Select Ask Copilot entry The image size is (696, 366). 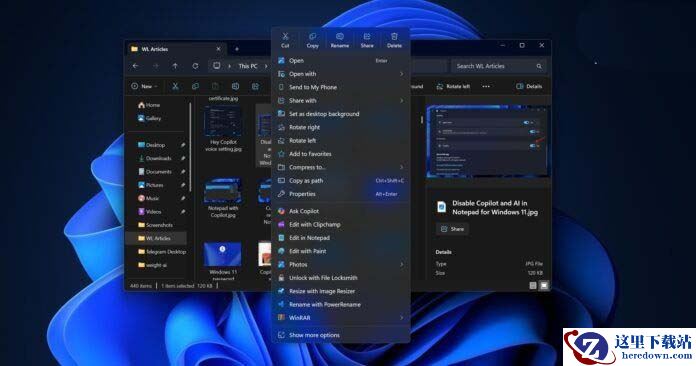pos(340,211)
